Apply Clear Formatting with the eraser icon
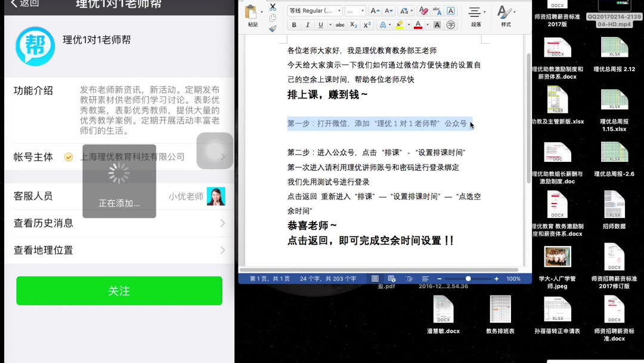The image size is (644, 363). pos(423,11)
